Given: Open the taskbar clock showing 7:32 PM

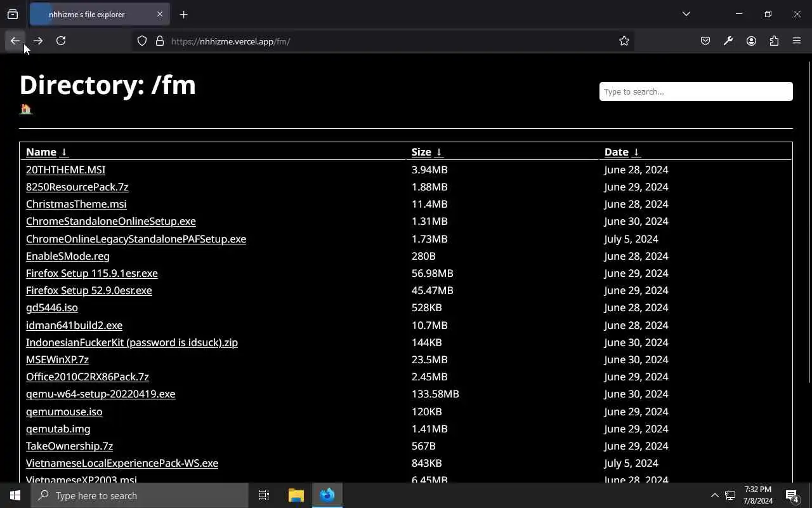Looking at the screenshot, I should pos(757,495).
